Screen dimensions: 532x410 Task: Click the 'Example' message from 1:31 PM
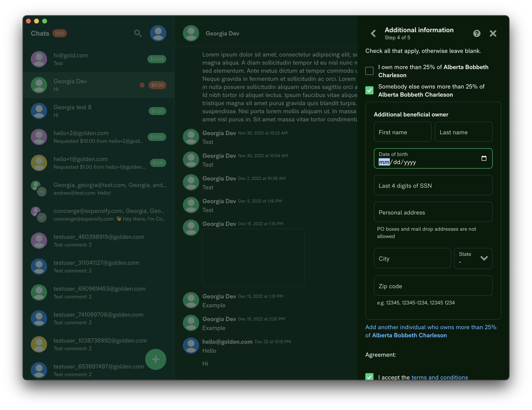tap(214, 305)
